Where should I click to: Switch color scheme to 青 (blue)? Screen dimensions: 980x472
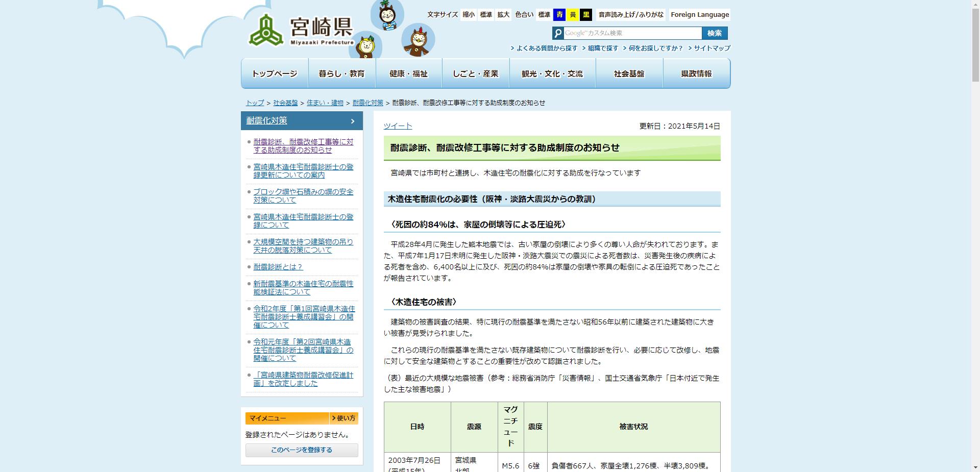560,15
